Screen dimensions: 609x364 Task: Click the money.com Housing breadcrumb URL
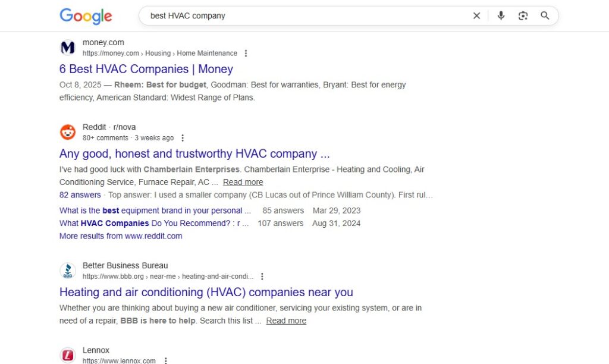(x=159, y=53)
